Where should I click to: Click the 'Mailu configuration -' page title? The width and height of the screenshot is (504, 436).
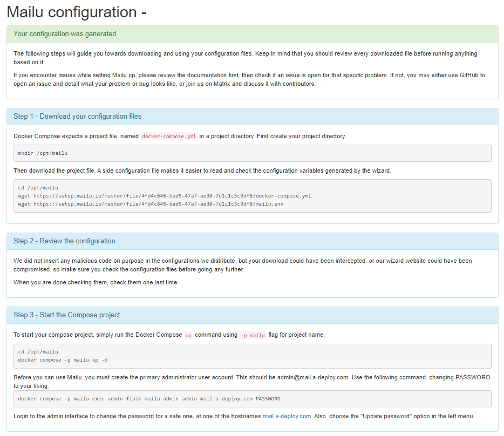coord(77,12)
